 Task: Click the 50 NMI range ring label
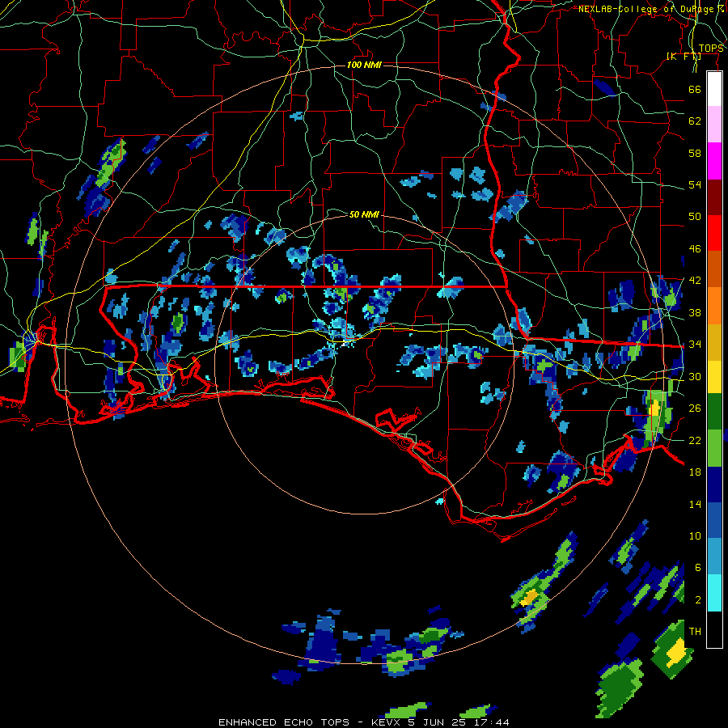pos(364,214)
